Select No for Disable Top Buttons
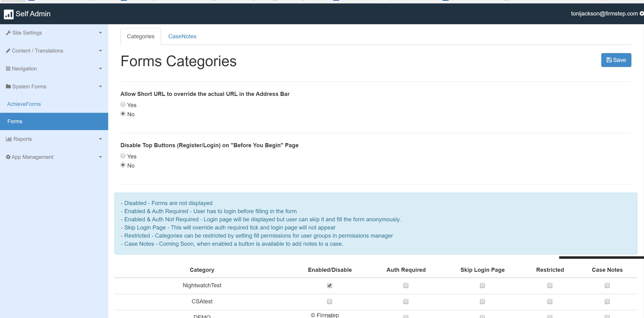 pyautogui.click(x=123, y=165)
